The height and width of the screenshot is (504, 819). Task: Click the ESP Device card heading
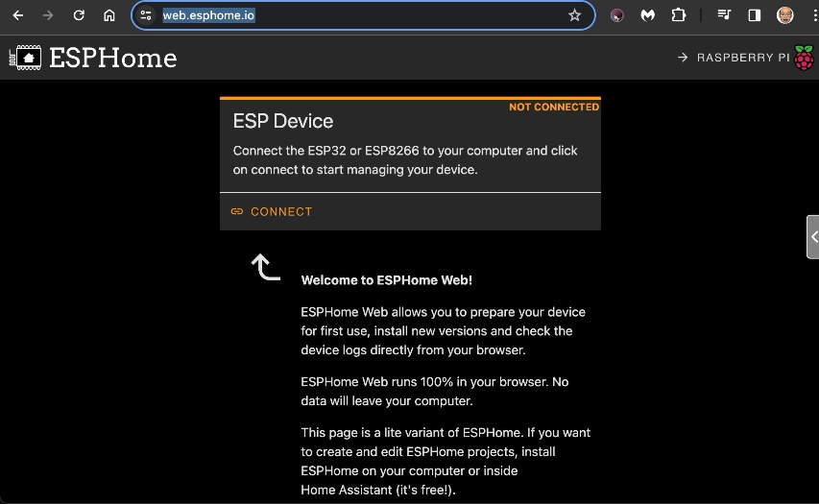click(282, 121)
